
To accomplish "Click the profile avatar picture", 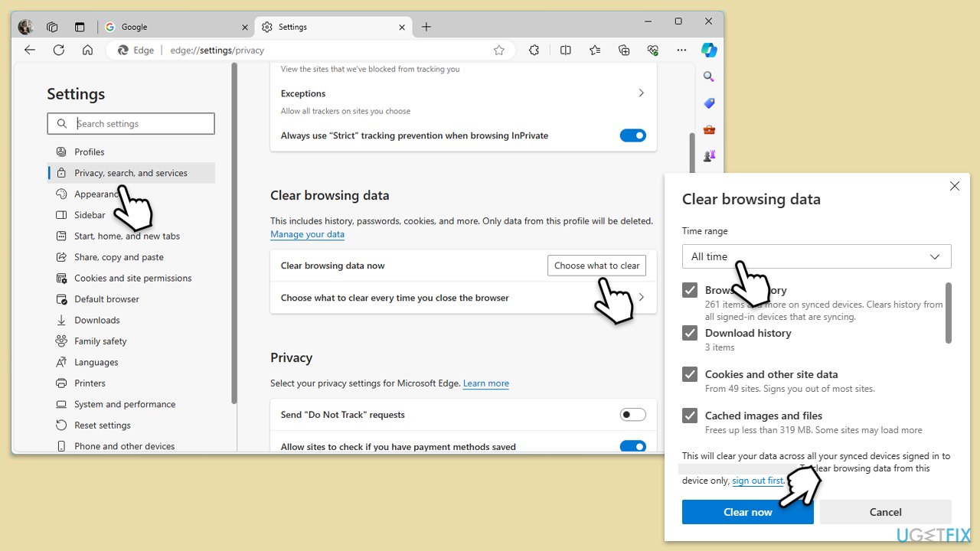I will (x=25, y=27).
